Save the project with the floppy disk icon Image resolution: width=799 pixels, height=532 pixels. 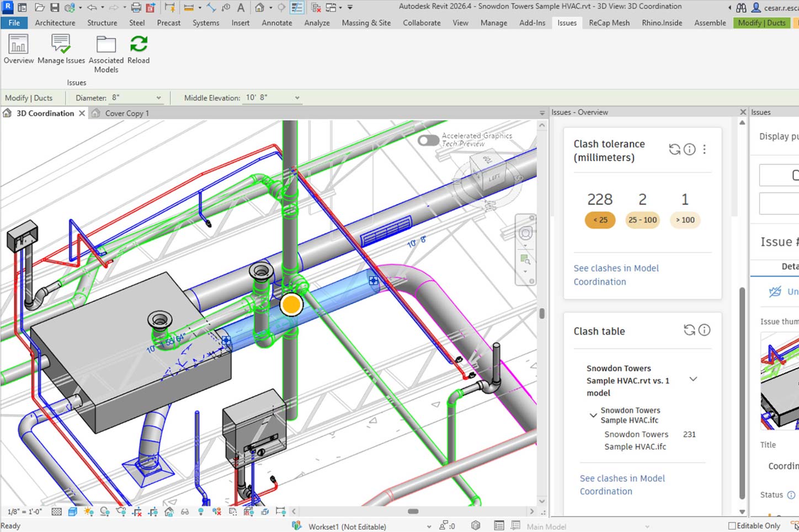(55, 8)
